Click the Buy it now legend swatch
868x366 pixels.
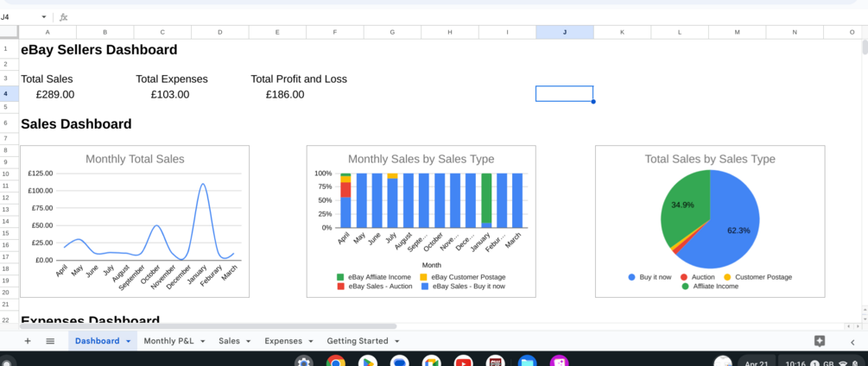coord(631,277)
